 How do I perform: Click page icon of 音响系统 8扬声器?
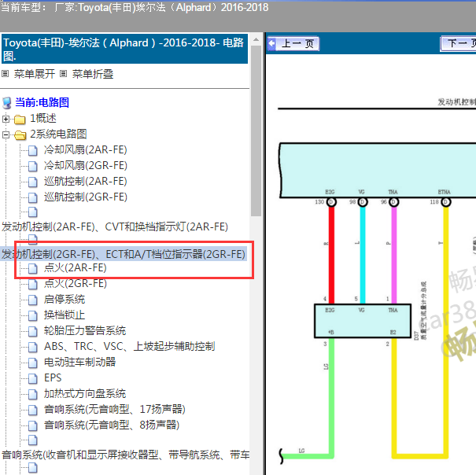(33, 426)
